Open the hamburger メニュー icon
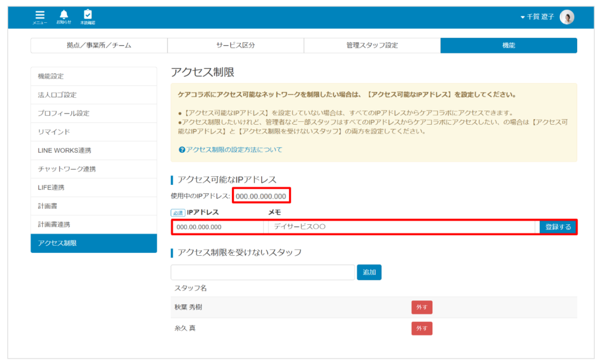Viewport: 600px width, 364px height. pos(40,15)
